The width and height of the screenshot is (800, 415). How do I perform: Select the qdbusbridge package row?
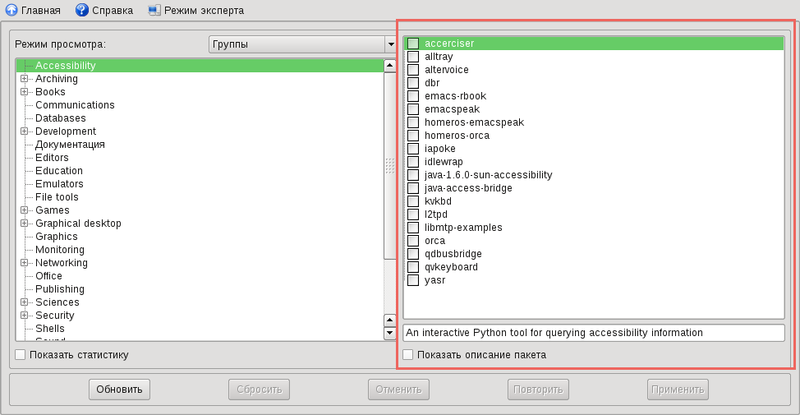594,254
